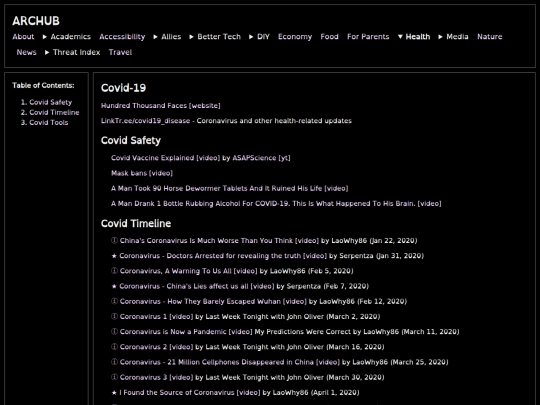
Task: Open the Nature nav item
Action: coord(489,37)
